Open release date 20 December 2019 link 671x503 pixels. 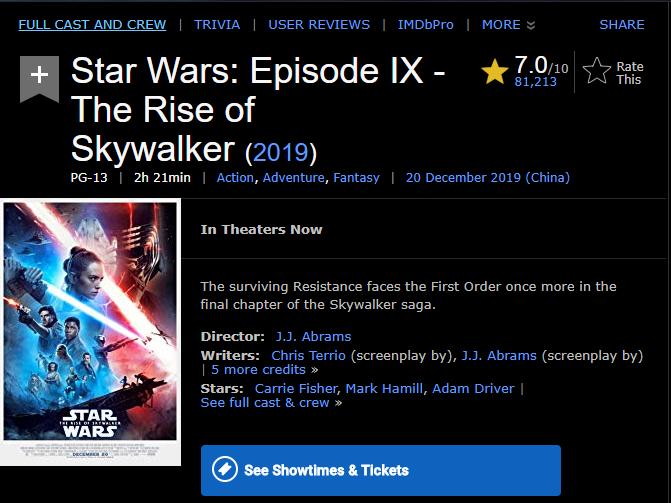click(x=488, y=178)
